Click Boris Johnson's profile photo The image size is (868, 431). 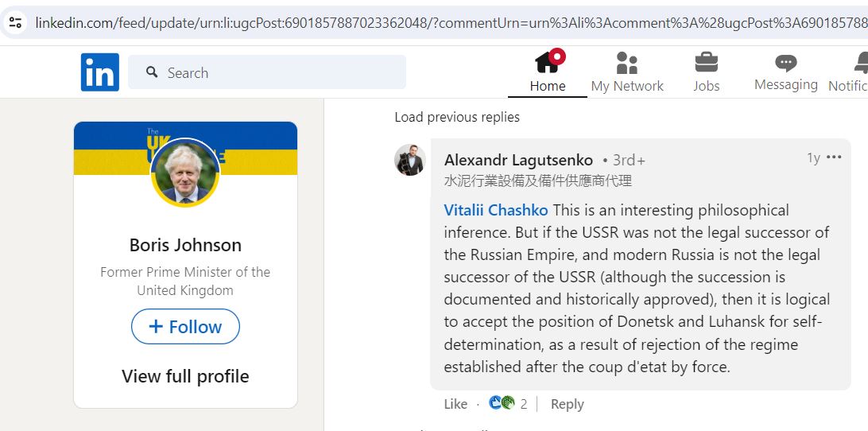pyautogui.click(x=185, y=173)
